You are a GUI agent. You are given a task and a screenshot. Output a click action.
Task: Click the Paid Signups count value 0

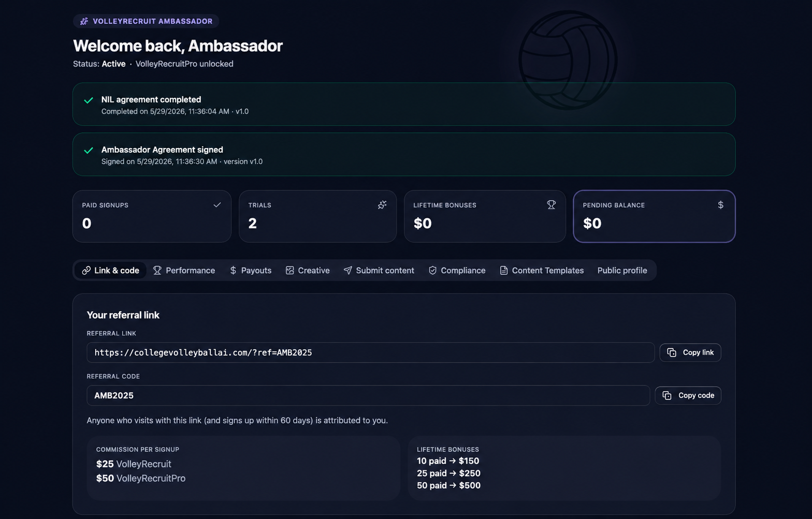86,223
